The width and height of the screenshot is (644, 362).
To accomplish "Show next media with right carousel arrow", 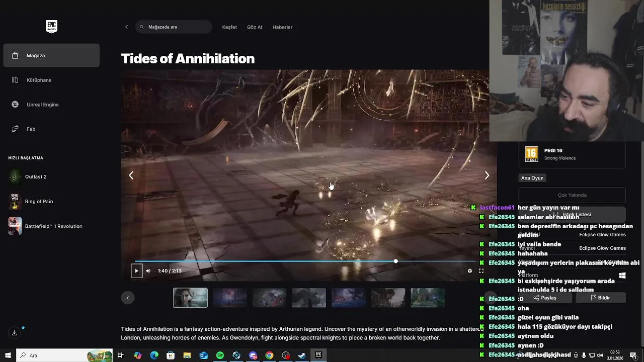I will pos(487,175).
